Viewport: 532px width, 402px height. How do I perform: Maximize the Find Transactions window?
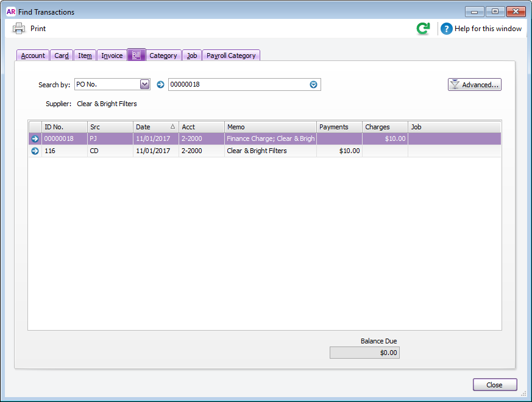[x=495, y=12]
